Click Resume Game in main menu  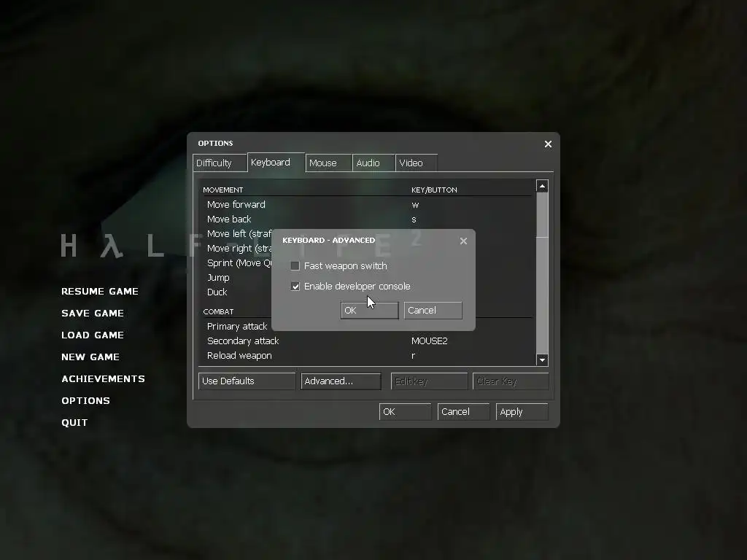(100, 292)
